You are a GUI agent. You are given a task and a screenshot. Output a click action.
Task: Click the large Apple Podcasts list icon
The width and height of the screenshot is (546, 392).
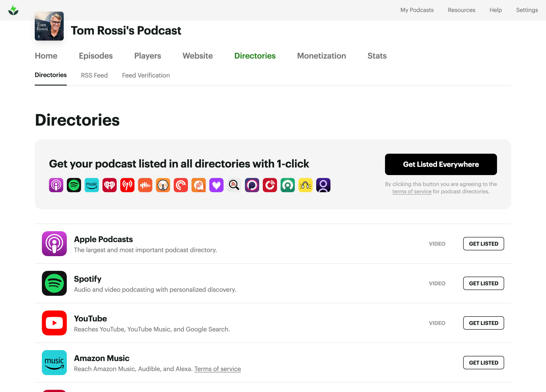(x=54, y=244)
